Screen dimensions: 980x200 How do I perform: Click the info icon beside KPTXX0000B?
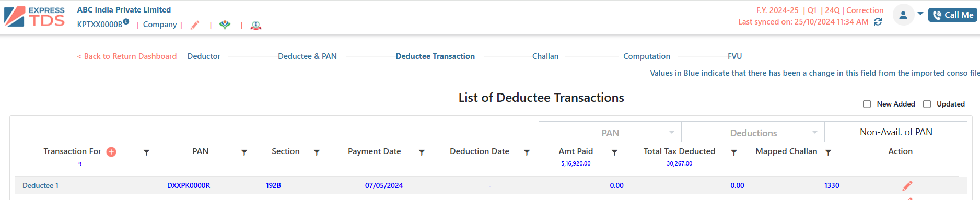[x=126, y=22]
